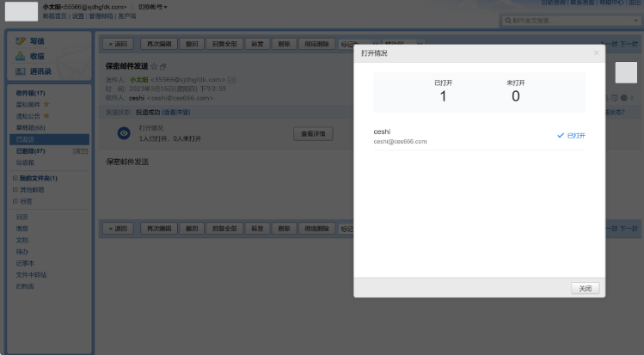Select the 已发送 folder

(x=28, y=138)
